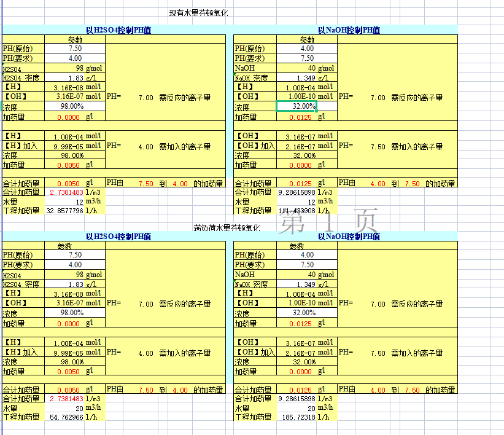Click 以H2SO4控制PH值 header under 满负荷水量芬顿氧化

coord(118,237)
